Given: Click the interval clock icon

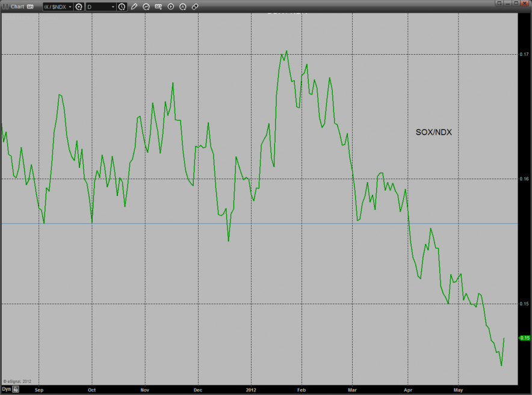Looking at the screenshot, I should (x=122, y=7).
